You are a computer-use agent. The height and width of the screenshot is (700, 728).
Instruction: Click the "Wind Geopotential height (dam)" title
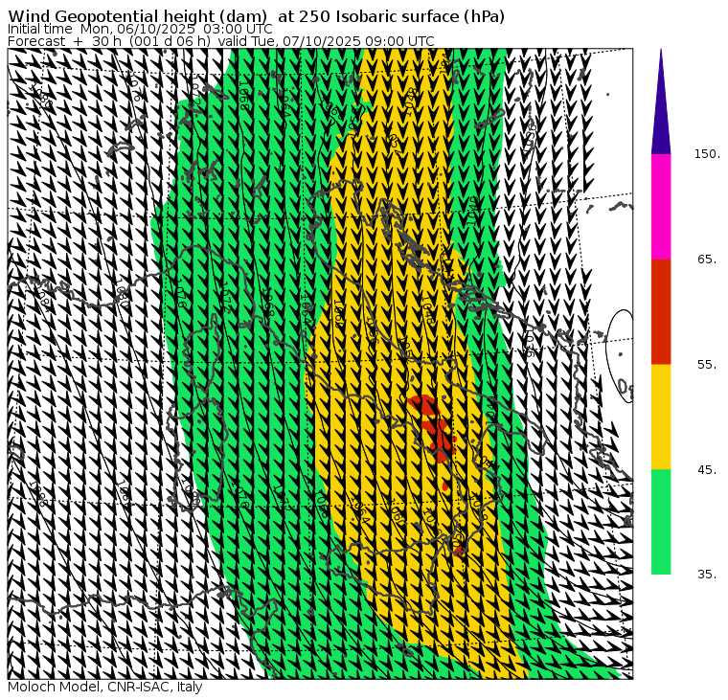pos(125,17)
